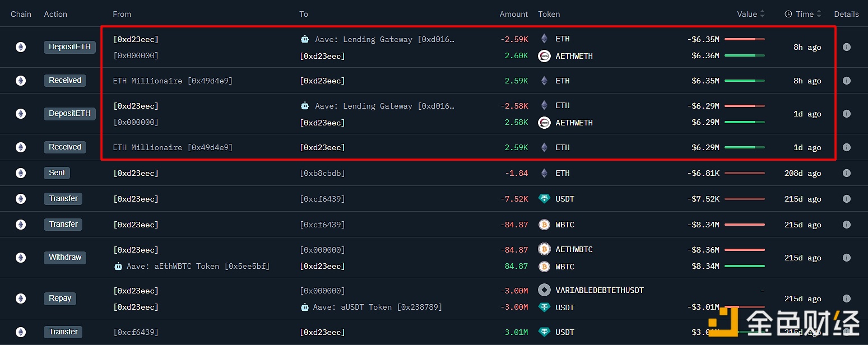Click the Sent action badge
Screen dimensions: 868x345
point(57,173)
